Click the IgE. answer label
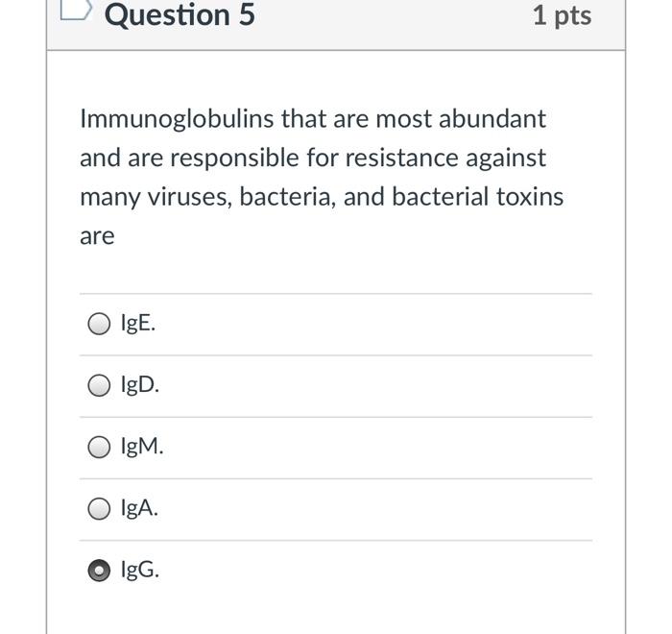Viewport: 672px width, 634px height. [138, 324]
